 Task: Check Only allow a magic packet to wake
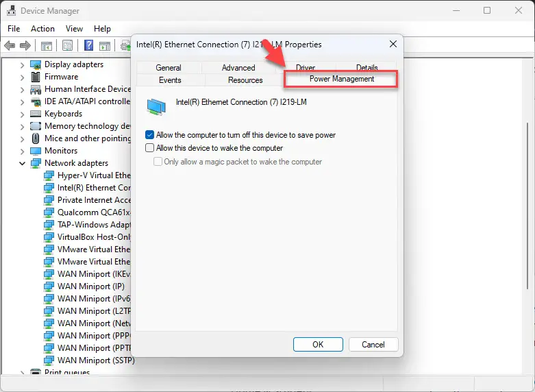click(158, 162)
